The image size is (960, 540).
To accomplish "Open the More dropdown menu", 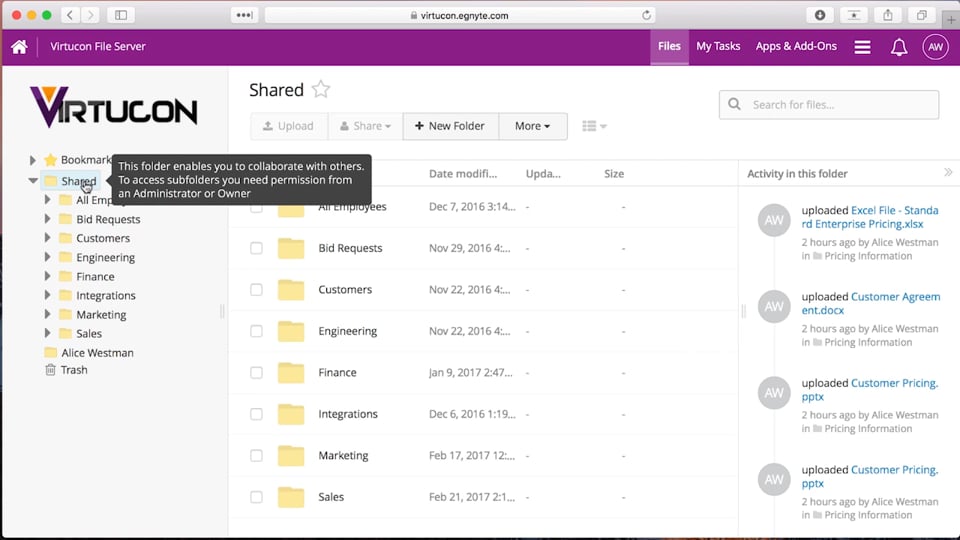I will point(532,126).
